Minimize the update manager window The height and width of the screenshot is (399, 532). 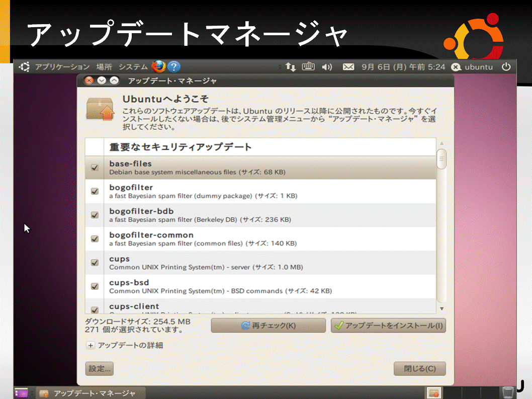(x=102, y=81)
